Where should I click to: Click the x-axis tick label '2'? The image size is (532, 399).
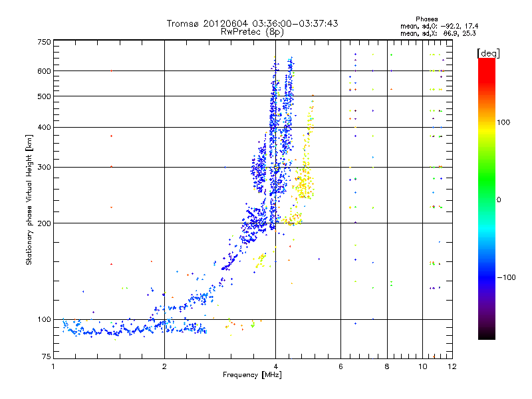(x=164, y=366)
